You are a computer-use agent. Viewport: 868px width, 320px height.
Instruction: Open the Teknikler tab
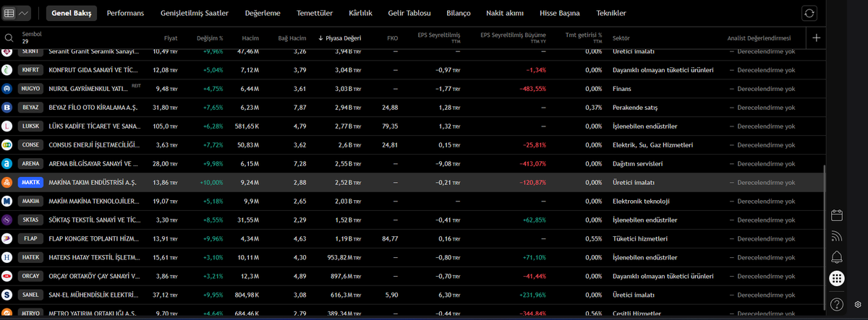[x=611, y=13]
